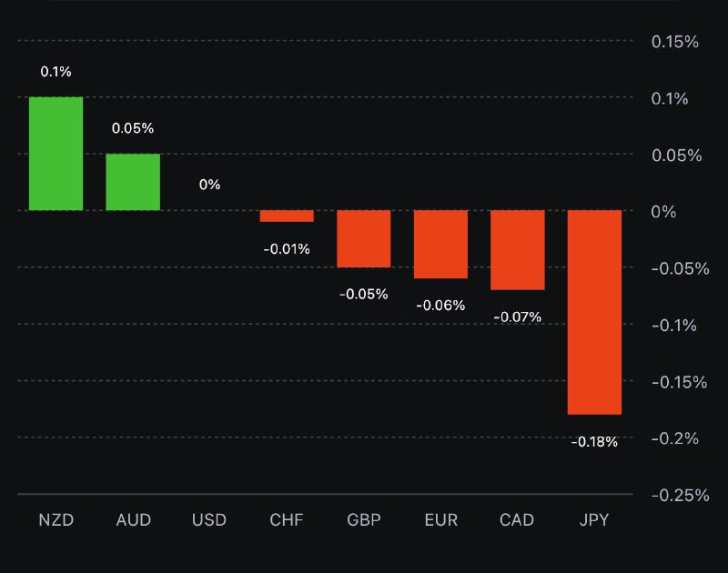Click the red GBP bar
Image resolution: width=728 pixels, height=573 pixels.
[364, 238]
